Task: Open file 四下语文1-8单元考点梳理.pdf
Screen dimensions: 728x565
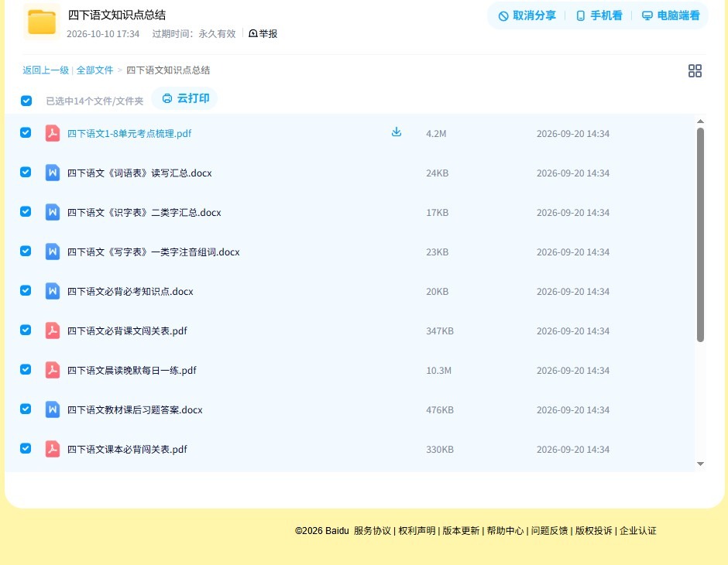Action: coord(129,134)
